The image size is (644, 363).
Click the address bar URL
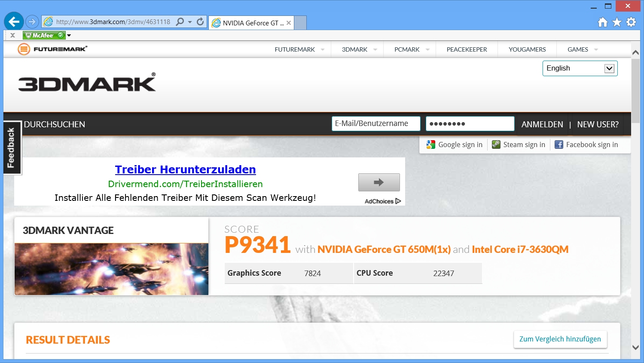[x=113, y=22]
